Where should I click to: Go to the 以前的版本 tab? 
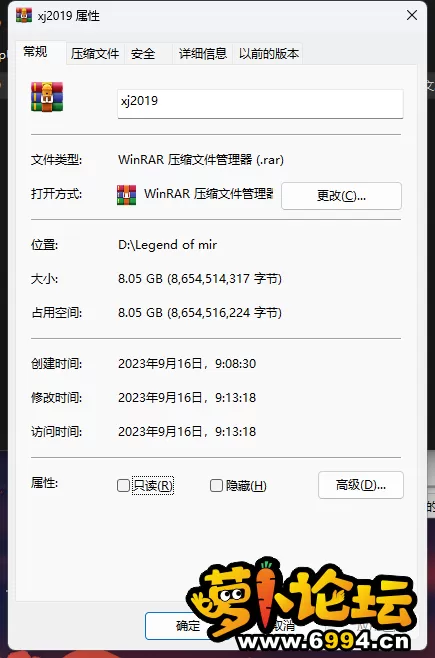268,54
